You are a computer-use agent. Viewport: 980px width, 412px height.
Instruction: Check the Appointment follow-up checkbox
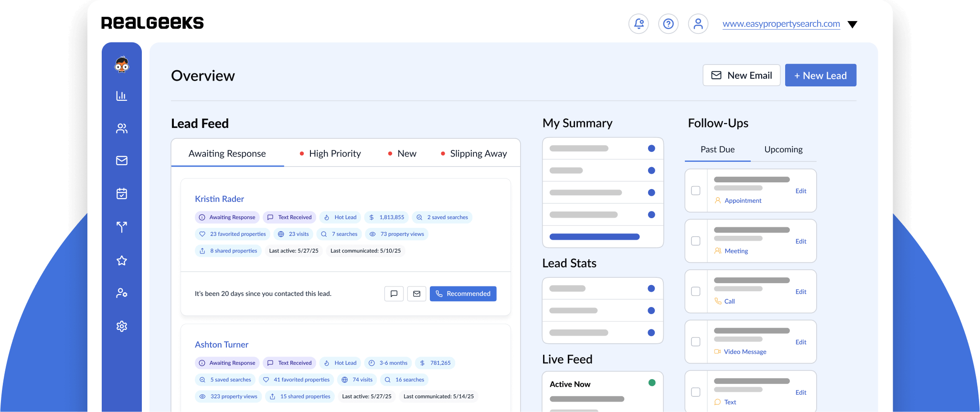click(x=696, y=190)
